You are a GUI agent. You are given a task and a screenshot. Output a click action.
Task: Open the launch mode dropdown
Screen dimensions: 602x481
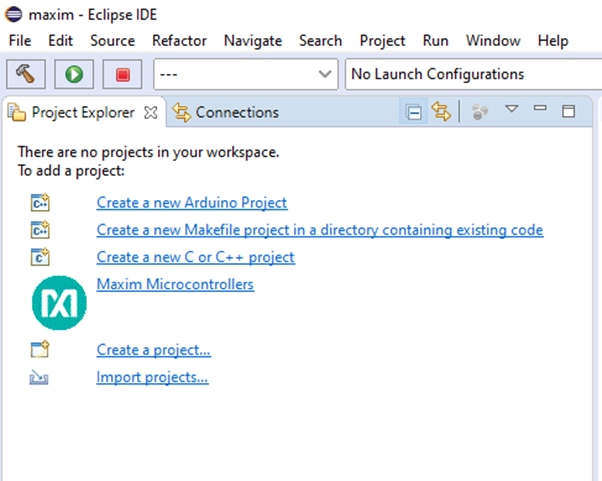click(x=245, y=75)
